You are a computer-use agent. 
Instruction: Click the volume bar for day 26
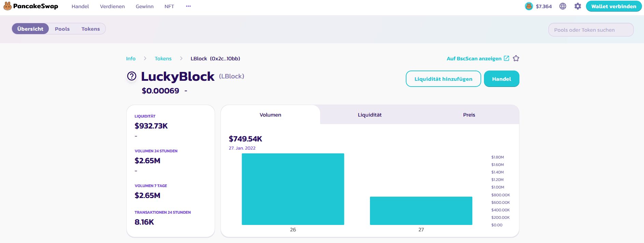click(x=293, y=189)
